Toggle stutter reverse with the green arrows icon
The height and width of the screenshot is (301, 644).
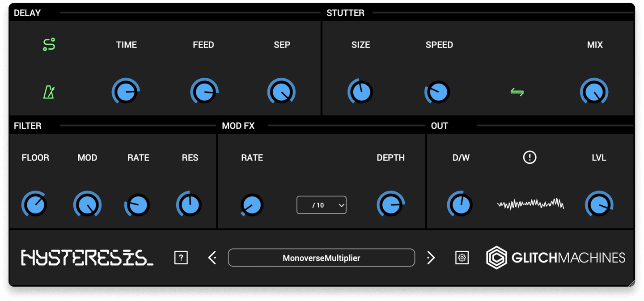[x=516, y=92]
